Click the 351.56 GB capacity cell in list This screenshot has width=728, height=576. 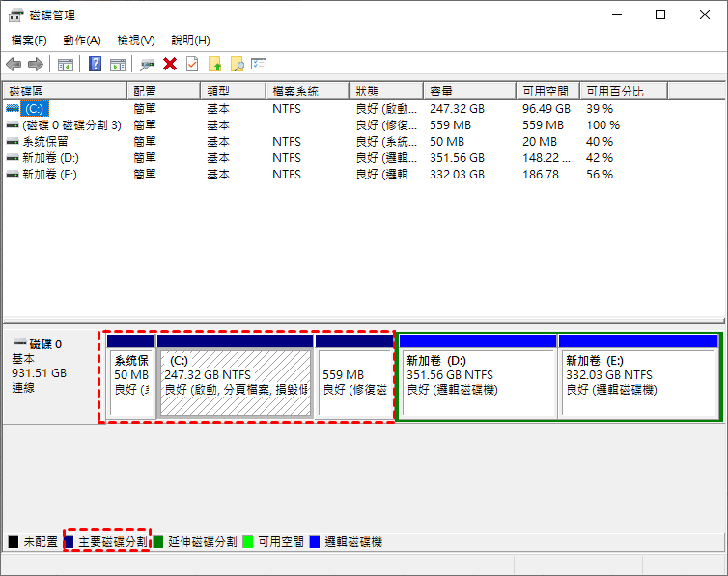coord(458,158)
